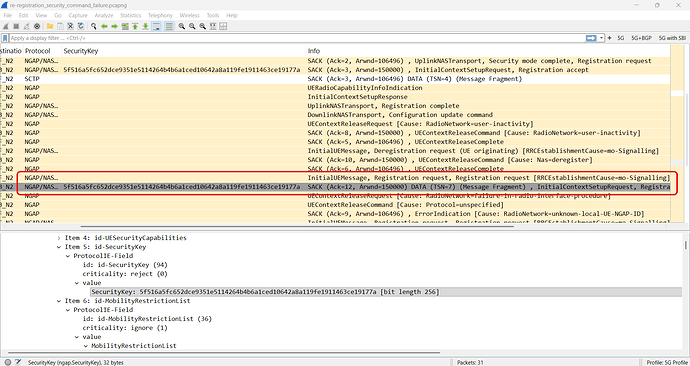Go forward in packet history
The height and width of the screenshot is (366, 690).
click(114, 26)
